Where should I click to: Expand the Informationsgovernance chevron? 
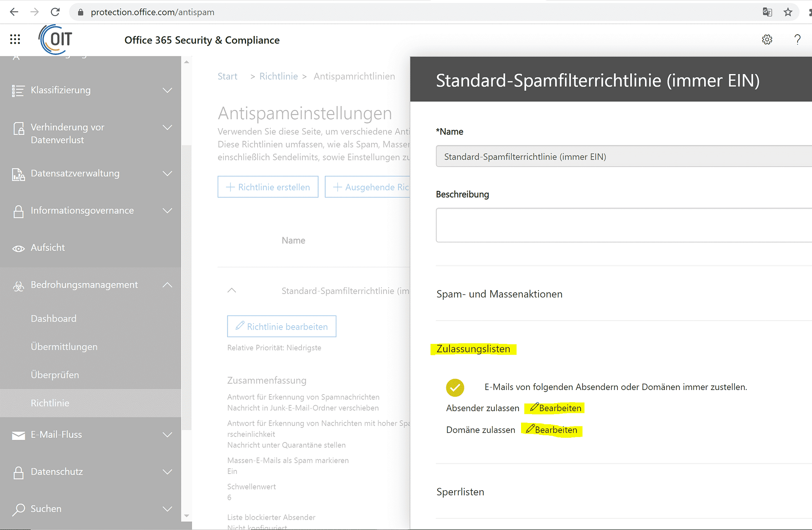point(167,211)
